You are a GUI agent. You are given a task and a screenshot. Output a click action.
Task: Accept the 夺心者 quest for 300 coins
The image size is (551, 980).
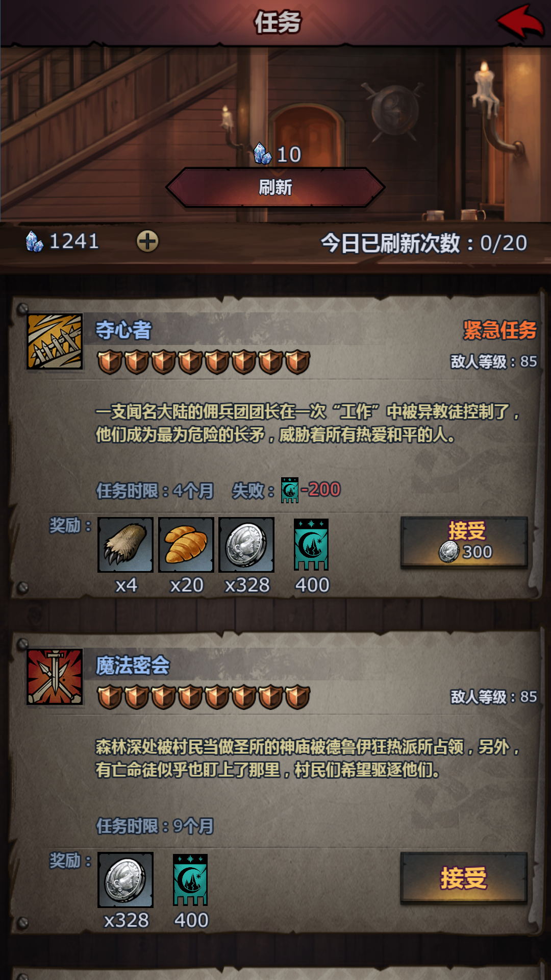click(x=464, y=543)
